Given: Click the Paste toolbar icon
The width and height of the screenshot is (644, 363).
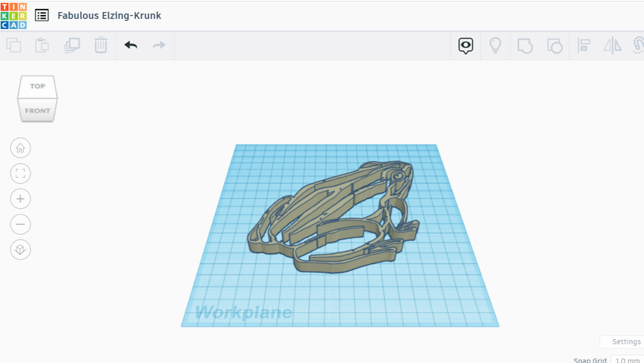Looking at the screenshot, I should coord(42,45).
